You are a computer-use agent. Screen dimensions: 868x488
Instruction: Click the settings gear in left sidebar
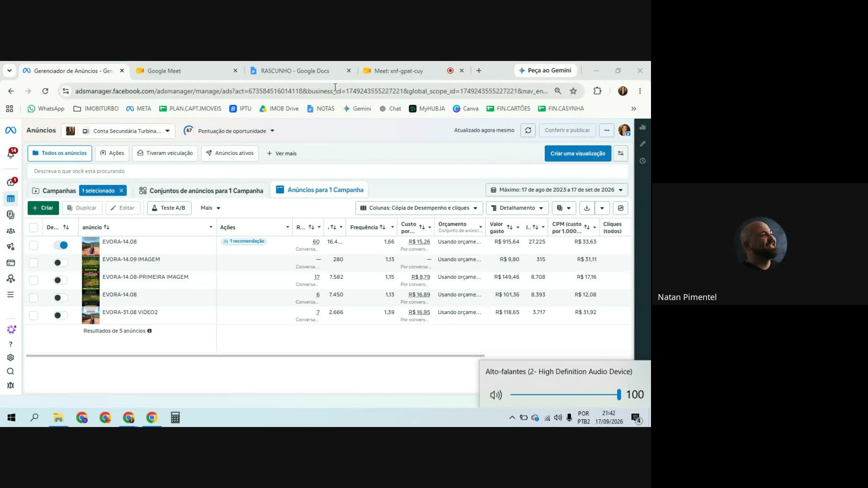pyautogui.click(x=11, y=357)
